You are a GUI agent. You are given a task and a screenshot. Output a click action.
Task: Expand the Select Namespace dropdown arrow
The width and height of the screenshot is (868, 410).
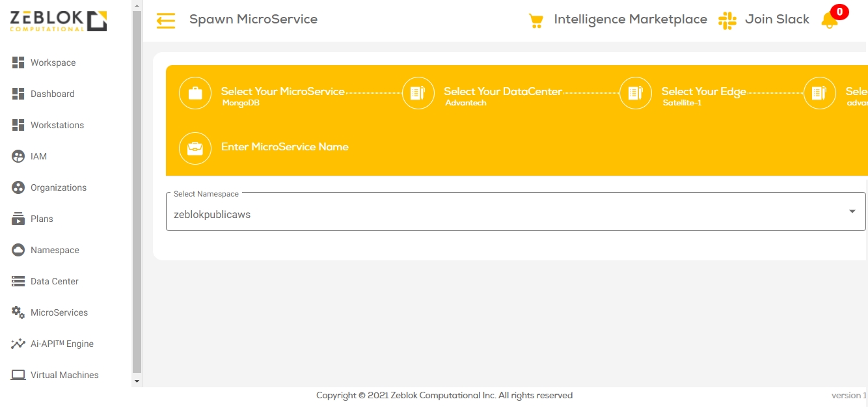pos(852,212)
